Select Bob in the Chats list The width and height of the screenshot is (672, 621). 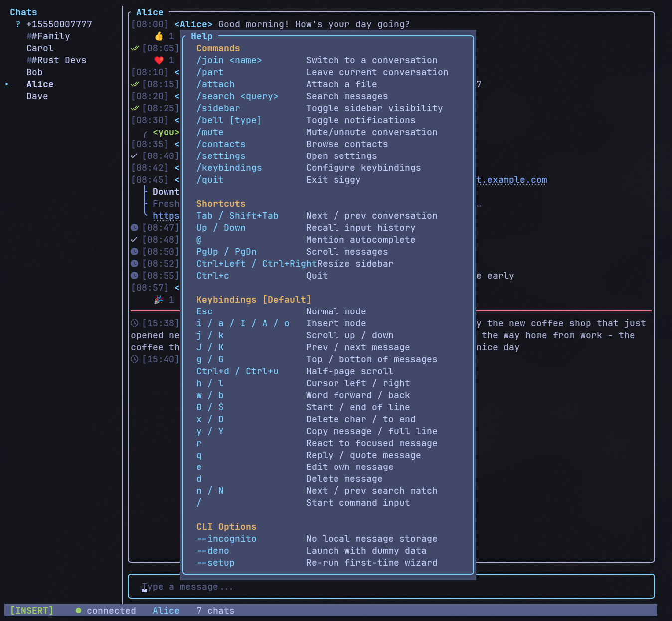(x=34, y=72)
